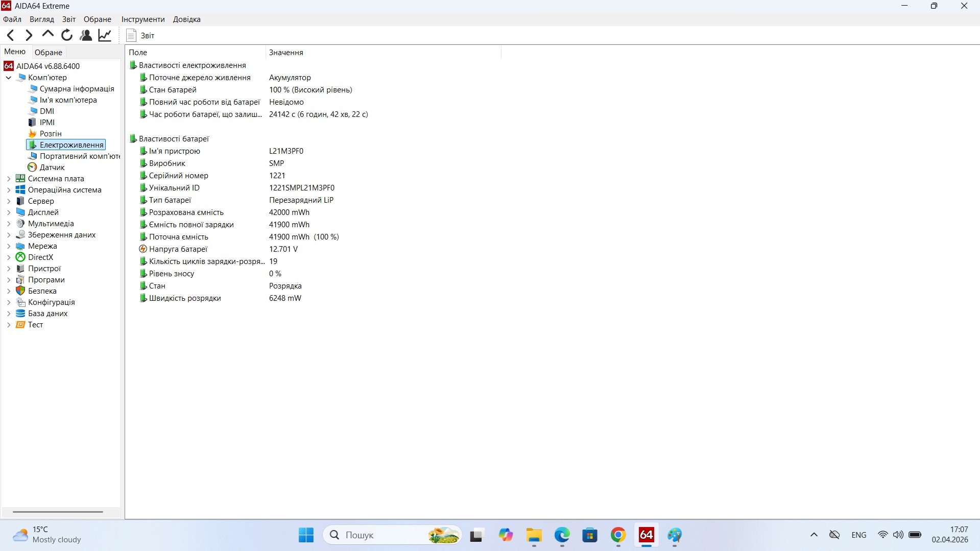Refresh the current page

[x=66, y=35]
